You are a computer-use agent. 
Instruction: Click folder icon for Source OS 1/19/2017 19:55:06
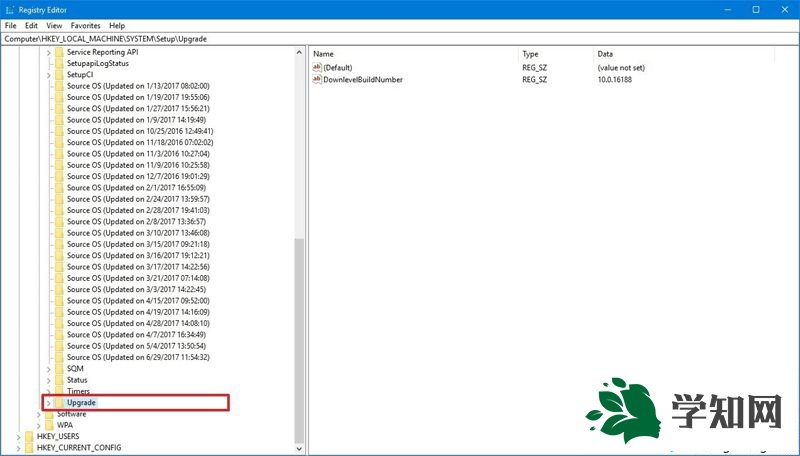point(59,97)
